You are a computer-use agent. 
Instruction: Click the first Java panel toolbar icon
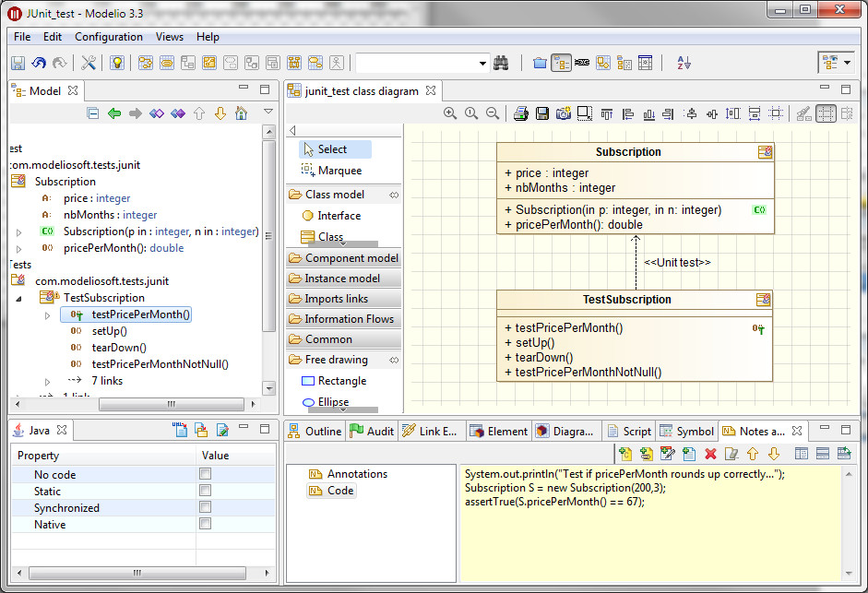[x=180, y=430]
